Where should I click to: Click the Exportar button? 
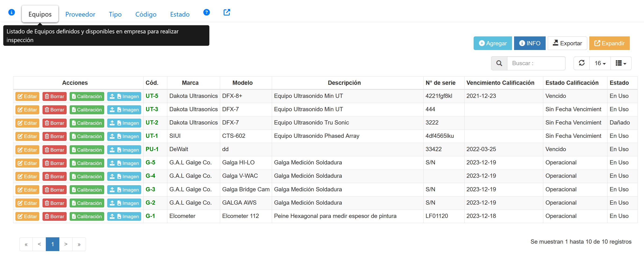pos(567,43)
